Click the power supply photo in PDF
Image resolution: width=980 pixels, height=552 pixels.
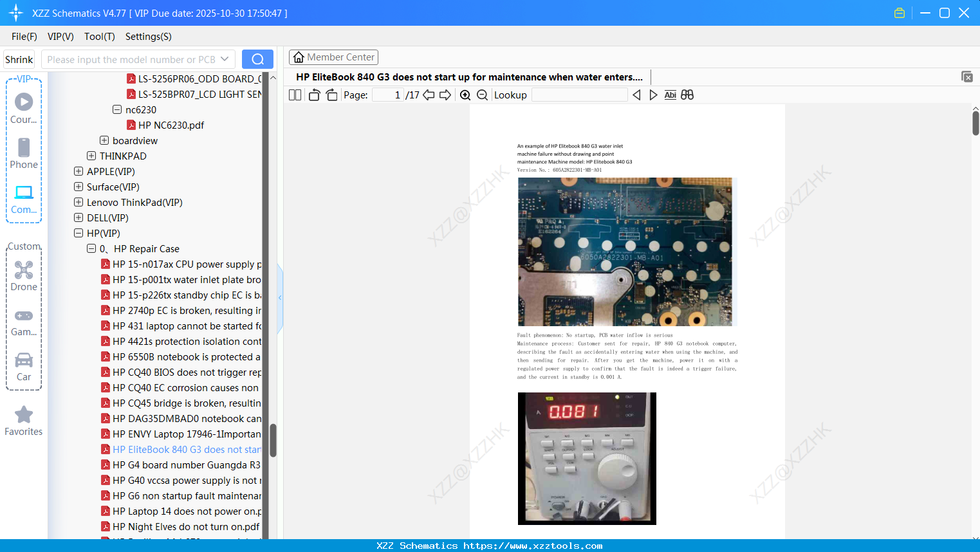[587, 459]
